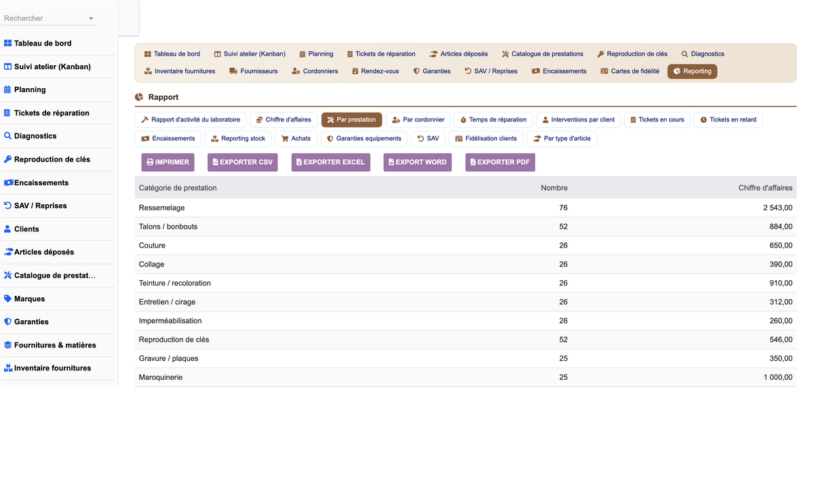Open the Suivi atelier (Kanban) top tab
The width and height of the screenshot is (814, 504).
click(250, 54)
